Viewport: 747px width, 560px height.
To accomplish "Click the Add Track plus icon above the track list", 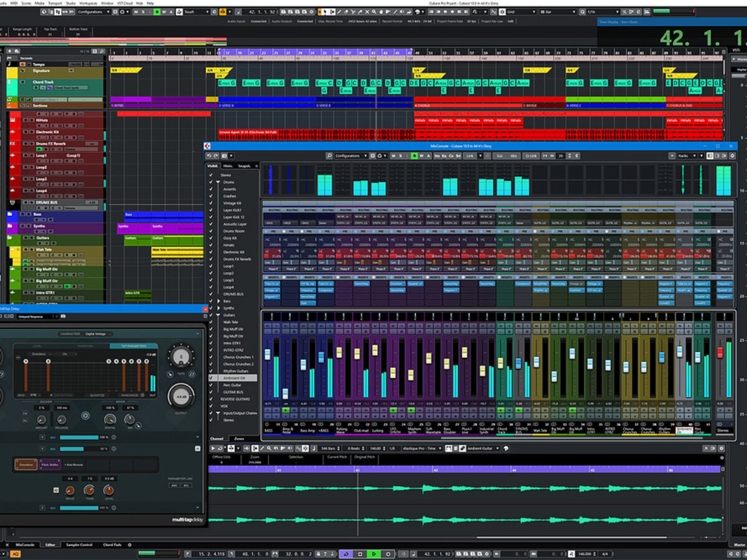I will pyautogui.click(x=9, y=51).
